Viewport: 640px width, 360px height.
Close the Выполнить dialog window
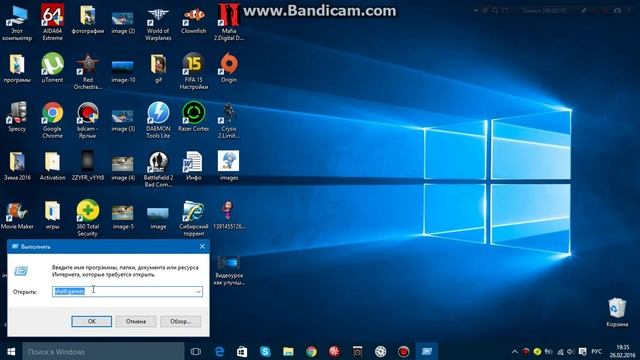coord(202,247)
